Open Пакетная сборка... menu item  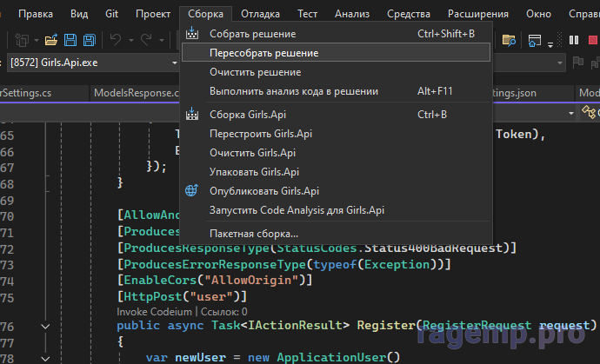pyautogui.click(x=253, y=234)
